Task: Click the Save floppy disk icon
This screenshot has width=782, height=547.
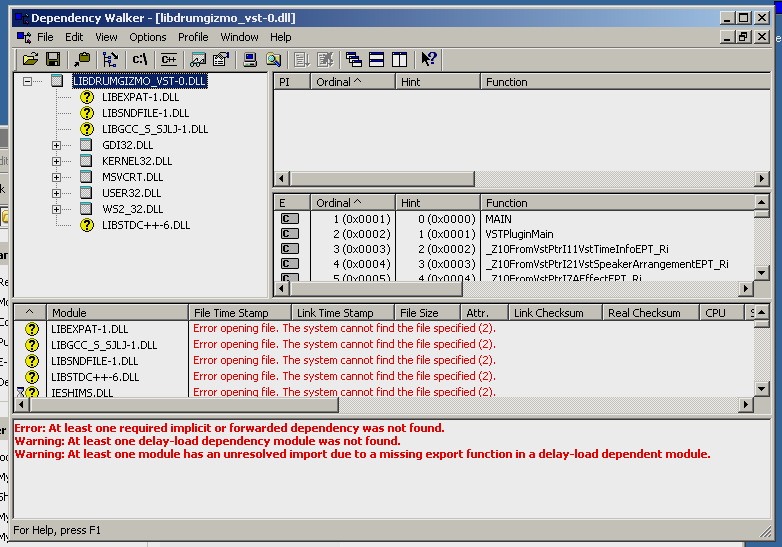Action: 53,59
